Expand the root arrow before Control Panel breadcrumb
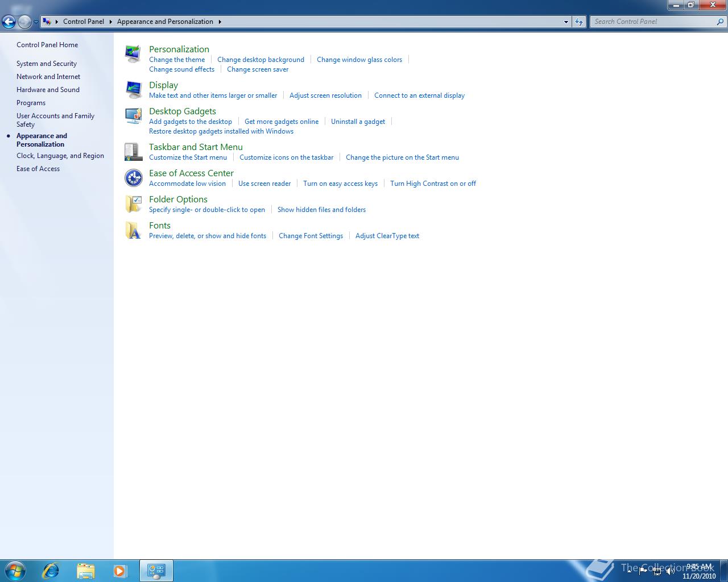728x582 pixels. pos(57,22)
